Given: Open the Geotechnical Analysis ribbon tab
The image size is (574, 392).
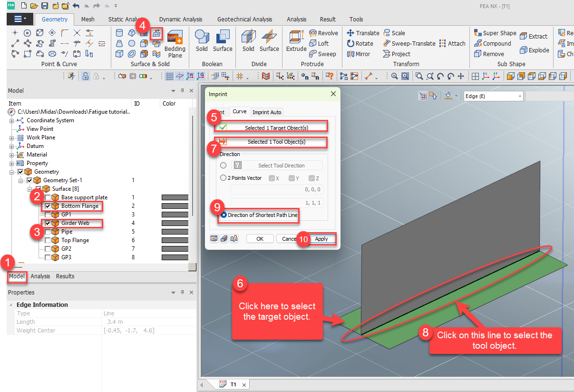Looking at the screenshot, I should click(244, 20).
